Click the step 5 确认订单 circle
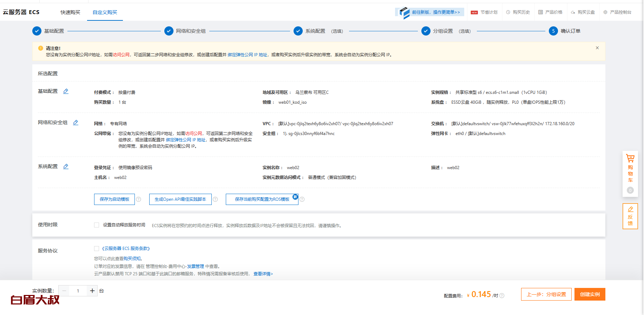Image resolution: width=644 pixels, height=315 pixels. (x=553, y=31)
